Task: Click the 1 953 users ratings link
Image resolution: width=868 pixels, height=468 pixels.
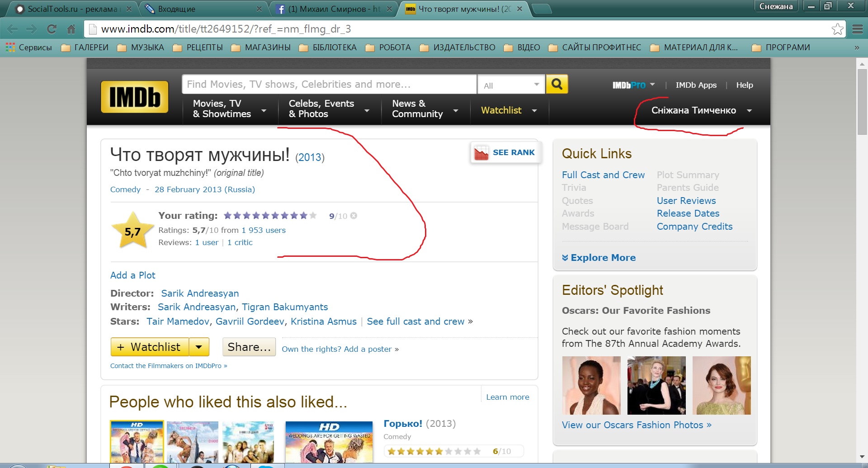Action: 264,230
